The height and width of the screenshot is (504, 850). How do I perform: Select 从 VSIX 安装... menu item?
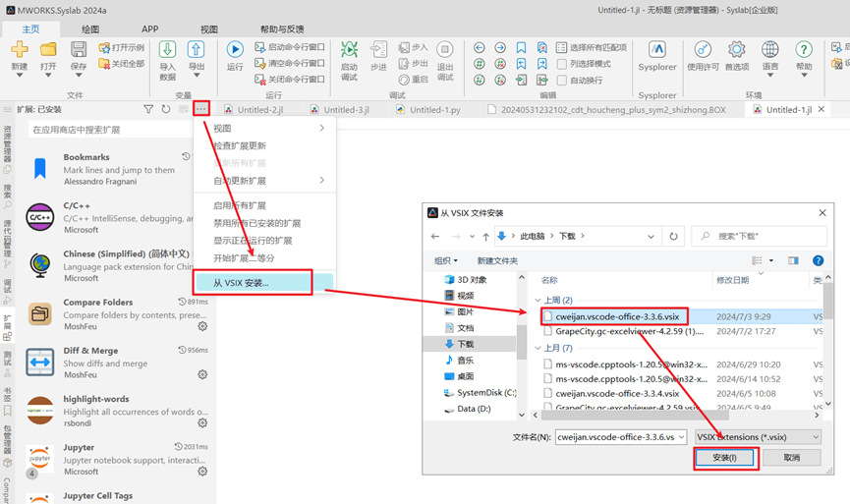[x=264, y=283]
